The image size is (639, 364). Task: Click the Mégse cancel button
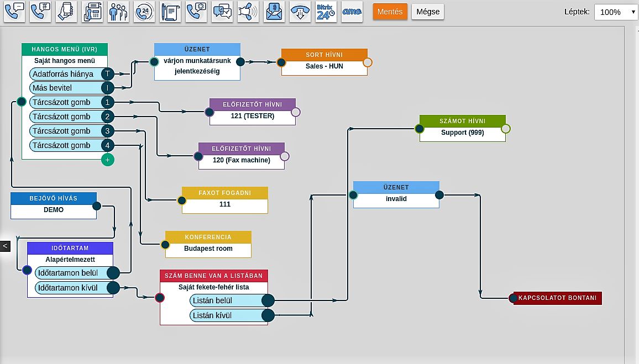coord(427,12)
